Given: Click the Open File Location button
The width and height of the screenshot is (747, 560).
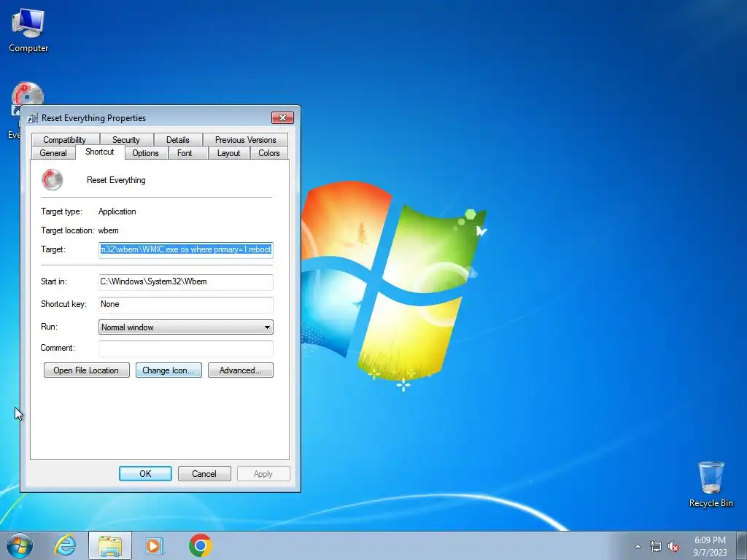Looking at the screenshot, I should coord(86,370).
